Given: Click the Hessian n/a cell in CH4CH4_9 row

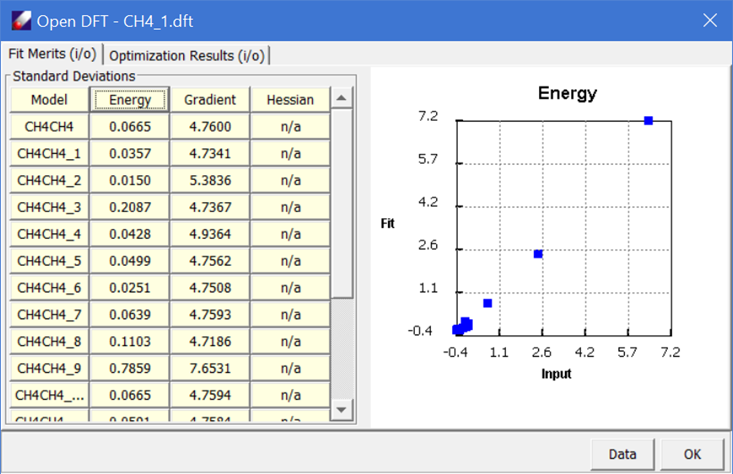Looking at the screenshot, I should tap(290, 368).
